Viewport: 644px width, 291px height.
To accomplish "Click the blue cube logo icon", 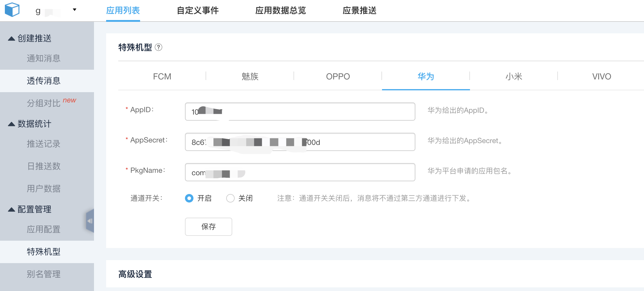I will pos(12,9).
